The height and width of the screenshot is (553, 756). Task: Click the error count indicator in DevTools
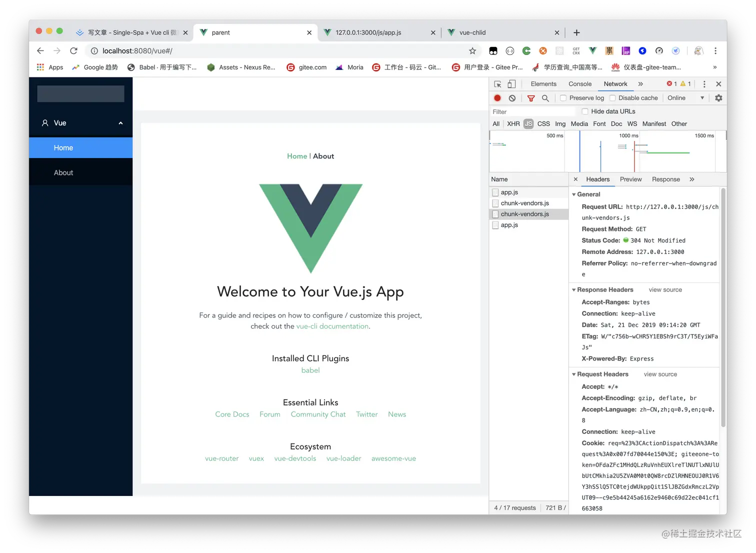tap(672, 84)
